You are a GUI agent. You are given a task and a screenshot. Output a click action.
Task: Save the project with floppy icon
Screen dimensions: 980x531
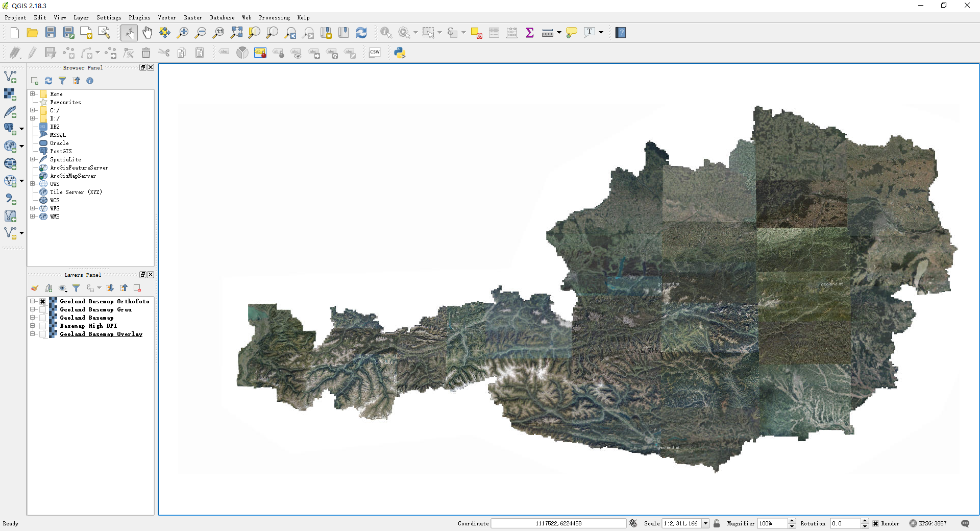50,33
